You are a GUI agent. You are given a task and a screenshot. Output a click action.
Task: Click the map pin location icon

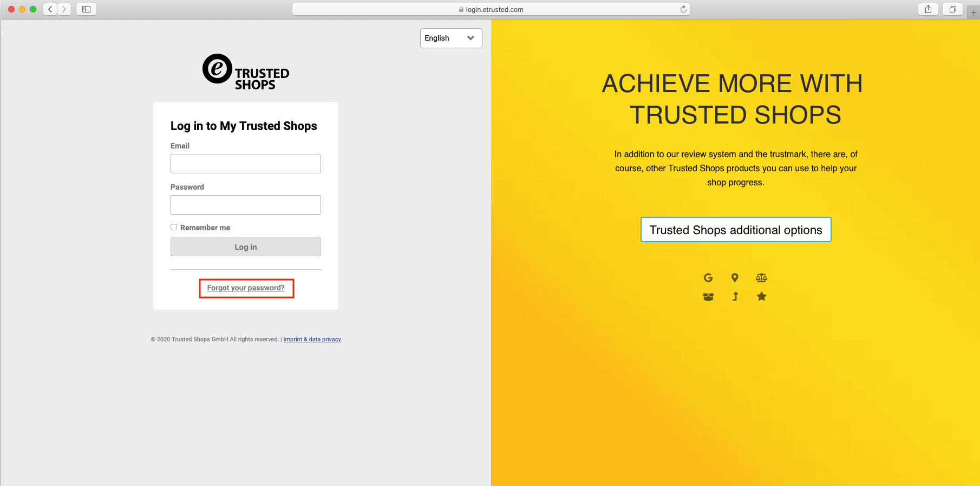[735, 278]
